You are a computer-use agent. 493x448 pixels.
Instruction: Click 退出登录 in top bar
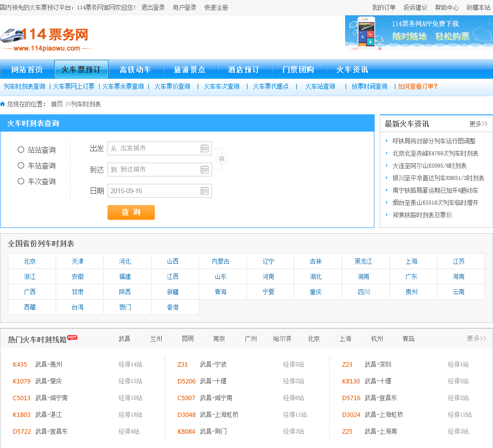coord(153,7)
